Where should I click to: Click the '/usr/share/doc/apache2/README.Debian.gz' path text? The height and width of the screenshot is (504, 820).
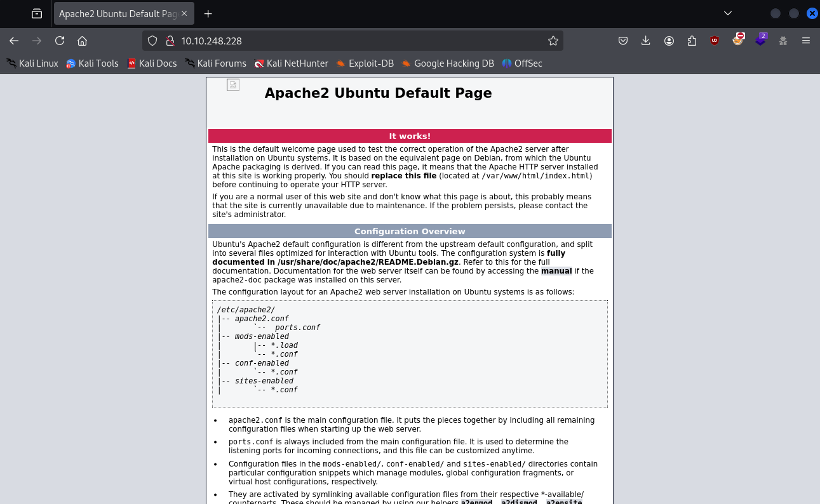pyautogui.click(x=368, y=262)
